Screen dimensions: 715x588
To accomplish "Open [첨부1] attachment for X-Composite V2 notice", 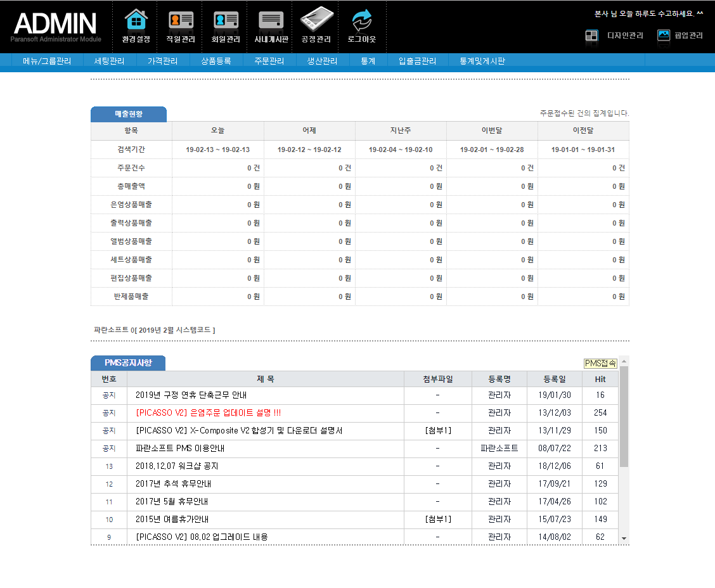I will tap(437, 430).
